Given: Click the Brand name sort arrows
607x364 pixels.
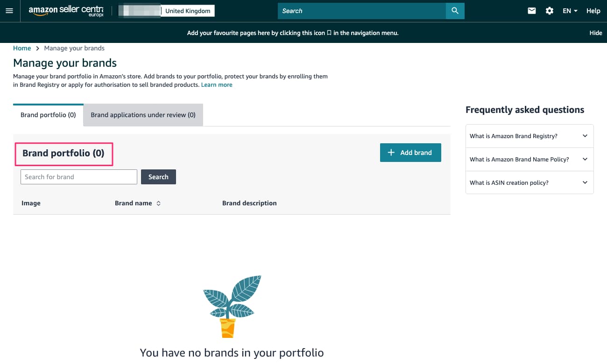Looking at the screenshot, I should point(159,203).
